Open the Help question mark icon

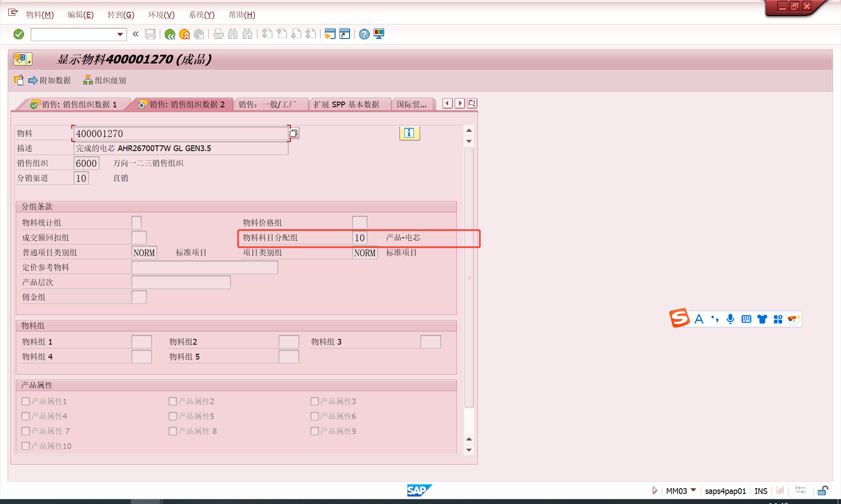pyautogui.click(x=364, y=34)
